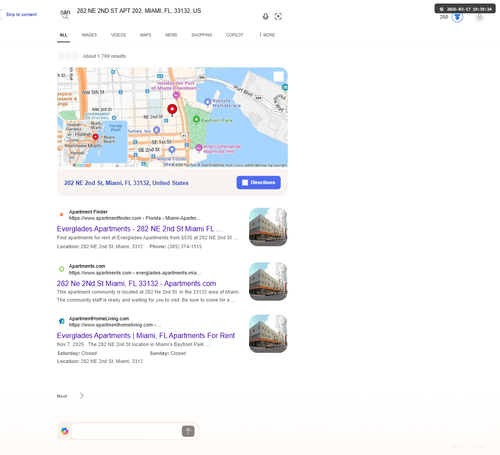The height and width of the screenshot is (455, 500).
Task: Click the Phone (305) 374-1515 text
Action: coord(176,247)
